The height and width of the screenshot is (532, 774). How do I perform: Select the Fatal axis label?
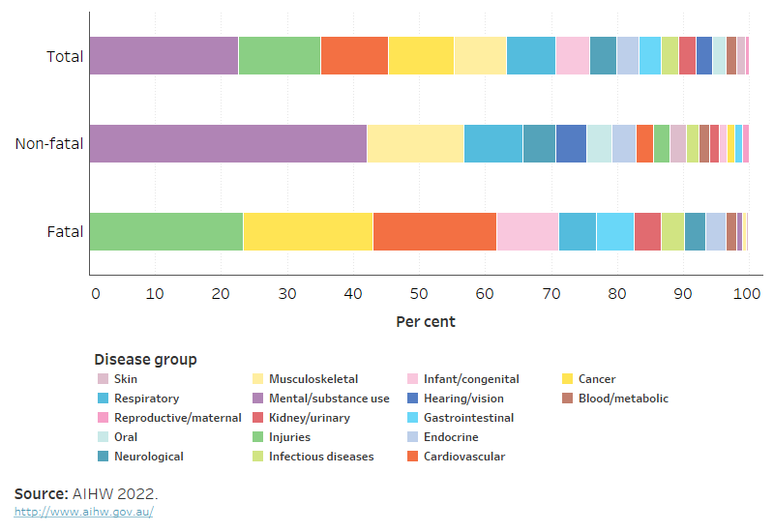66,232
